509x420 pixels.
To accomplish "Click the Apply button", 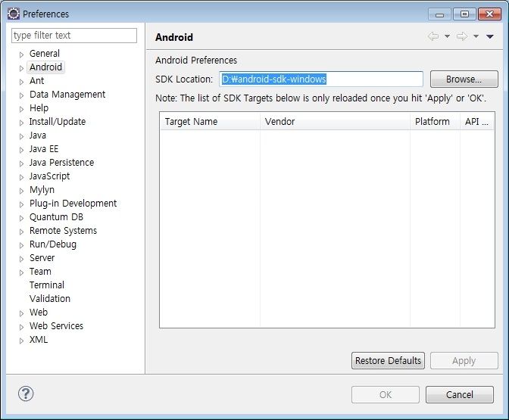I will coord(464,361).
